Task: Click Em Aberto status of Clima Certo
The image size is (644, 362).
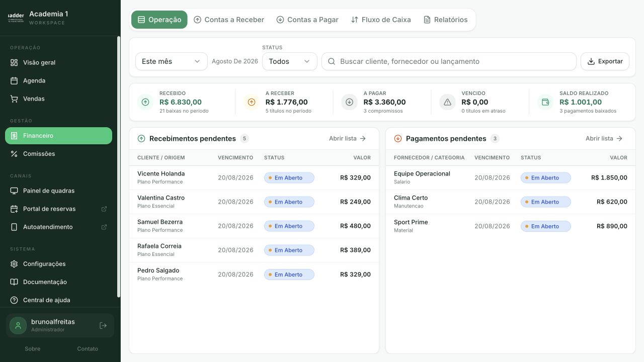Action: [546, 202]
